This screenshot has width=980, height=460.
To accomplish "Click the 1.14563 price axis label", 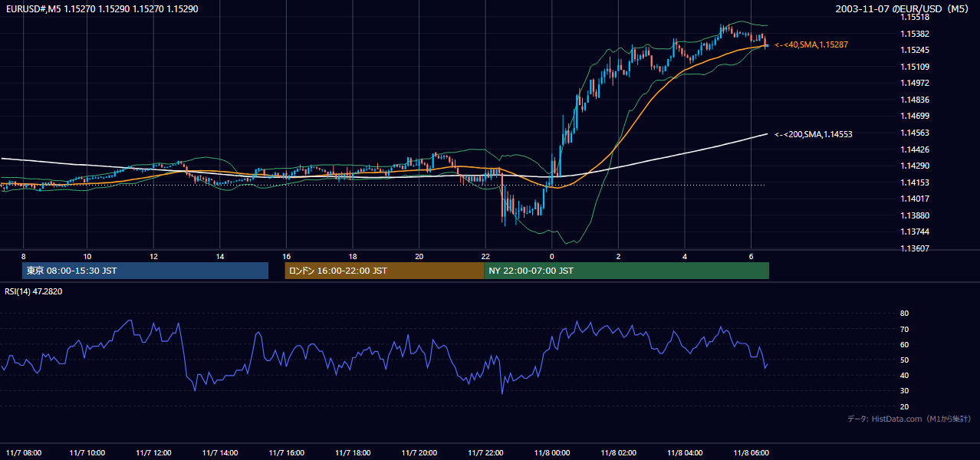I will [916, 133].
